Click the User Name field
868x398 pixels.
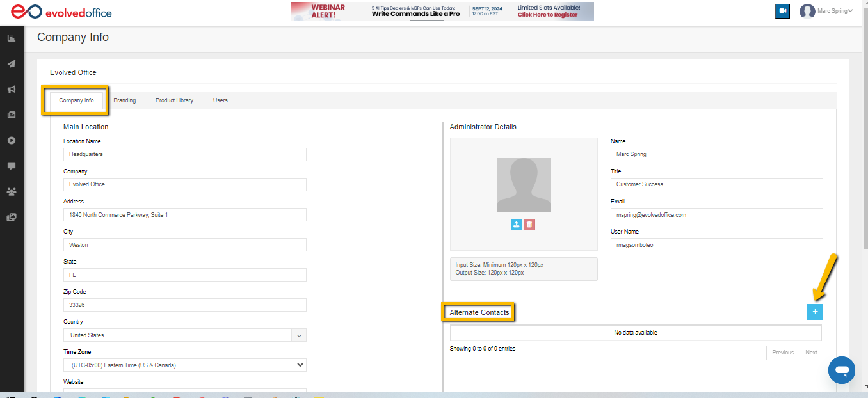(717, 245)
